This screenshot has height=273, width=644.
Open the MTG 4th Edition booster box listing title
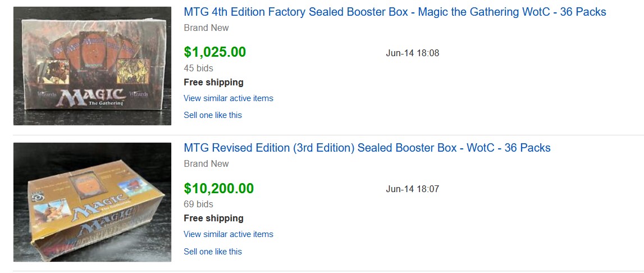click(395, 12)
